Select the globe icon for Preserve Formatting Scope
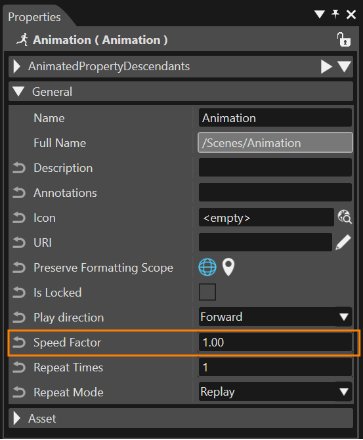Viewport: 363px width, 440px height. pos(207,267)
